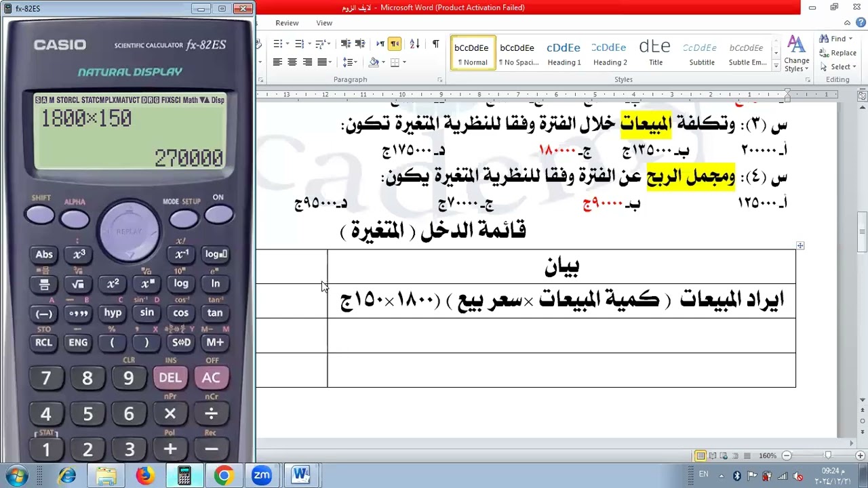Click calculator square root key
This screenshot has width=868, height=488.
(78, 284)
